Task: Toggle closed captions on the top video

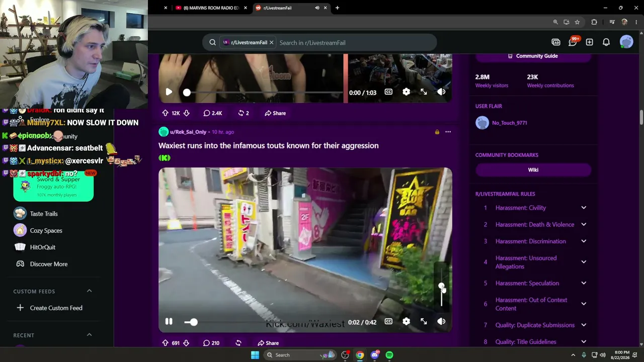Action: click(x=388, y=92)
